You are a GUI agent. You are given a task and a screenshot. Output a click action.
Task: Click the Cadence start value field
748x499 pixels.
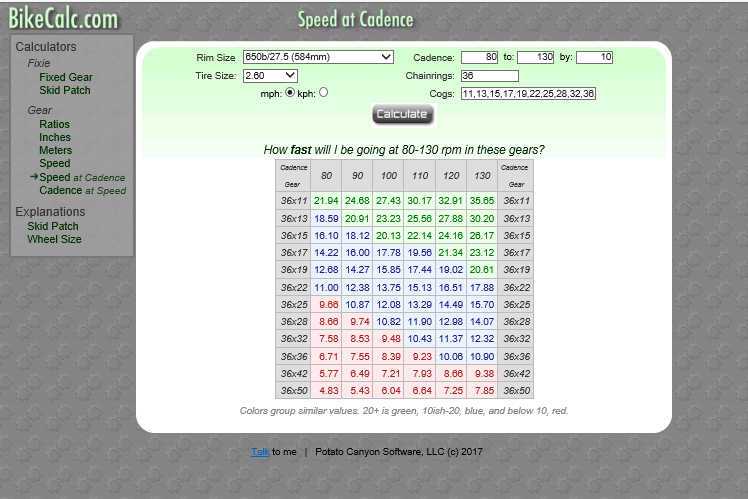pos(479,57)
